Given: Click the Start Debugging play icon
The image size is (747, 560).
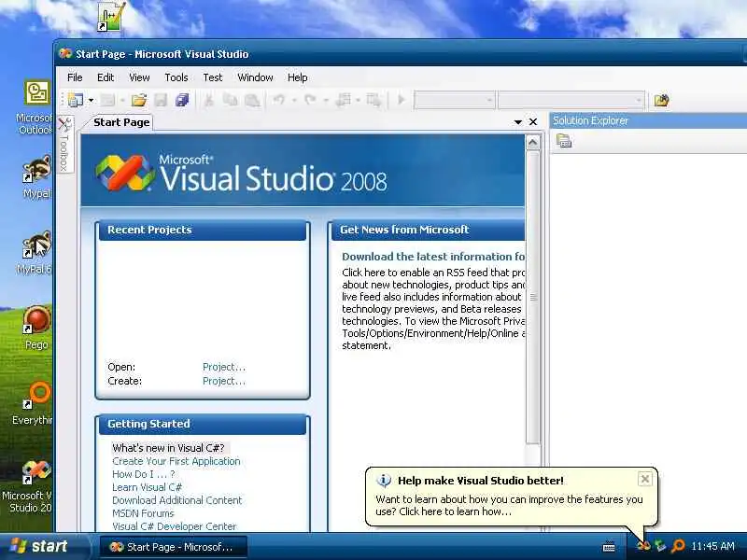Looking at the screenshot, I should point(402,100).
